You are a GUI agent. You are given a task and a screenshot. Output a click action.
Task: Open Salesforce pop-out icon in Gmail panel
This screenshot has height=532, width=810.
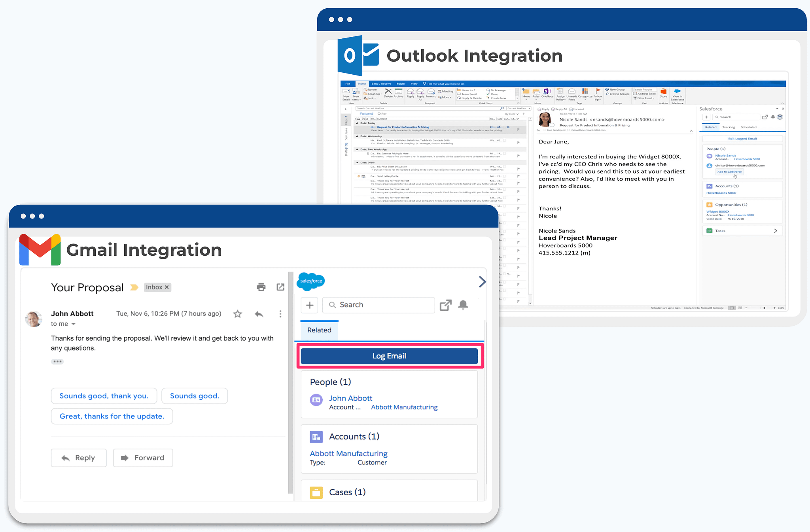click(x=446, y=305)
